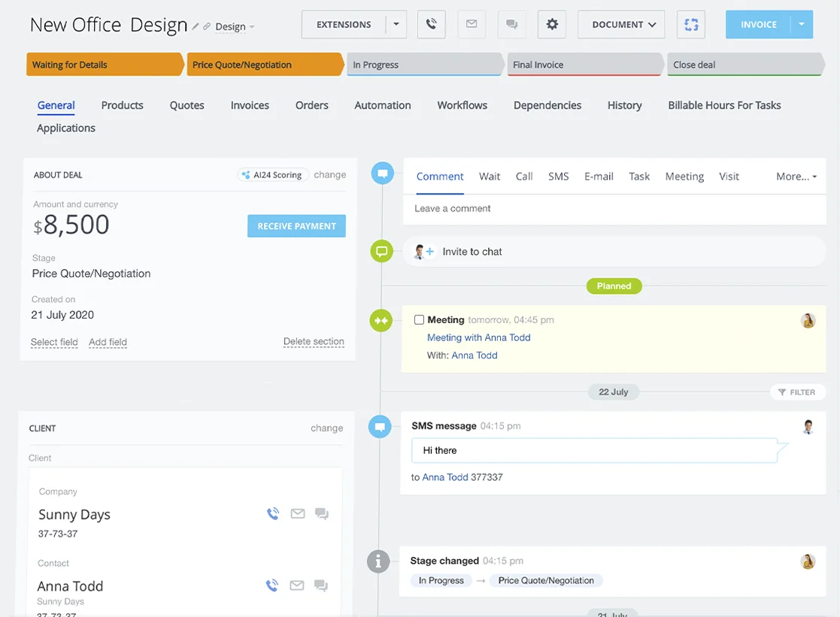Open the chat bubble icon in top toolbar
840x617 pixels.
pos(512,24)
